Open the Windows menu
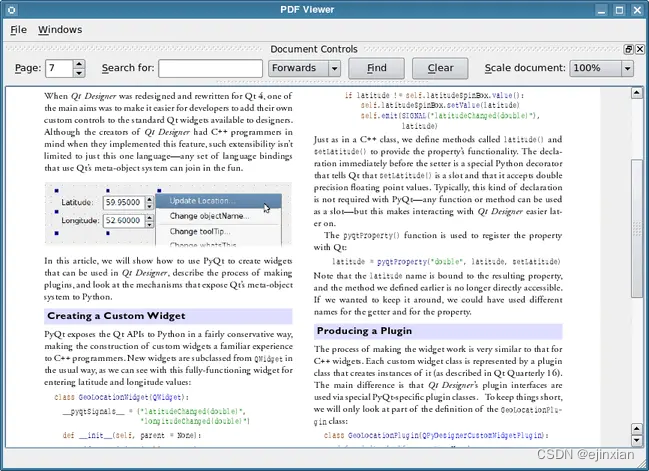The image size is (649, 471). [x=60, y=30]
